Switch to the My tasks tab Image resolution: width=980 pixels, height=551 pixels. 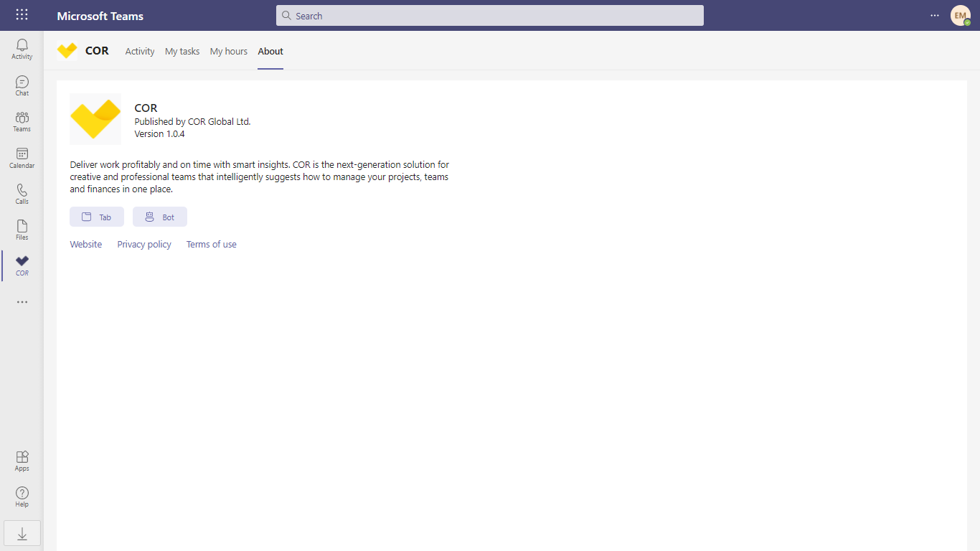pyautogui.click(x=182, y=51)
